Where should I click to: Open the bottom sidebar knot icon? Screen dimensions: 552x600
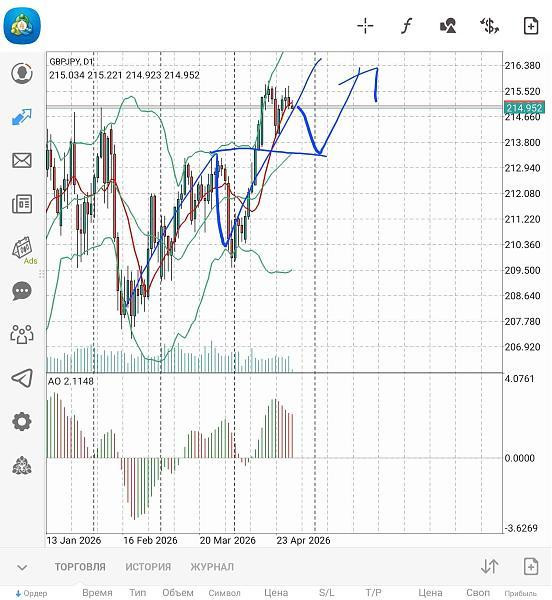tap(22, 465)
